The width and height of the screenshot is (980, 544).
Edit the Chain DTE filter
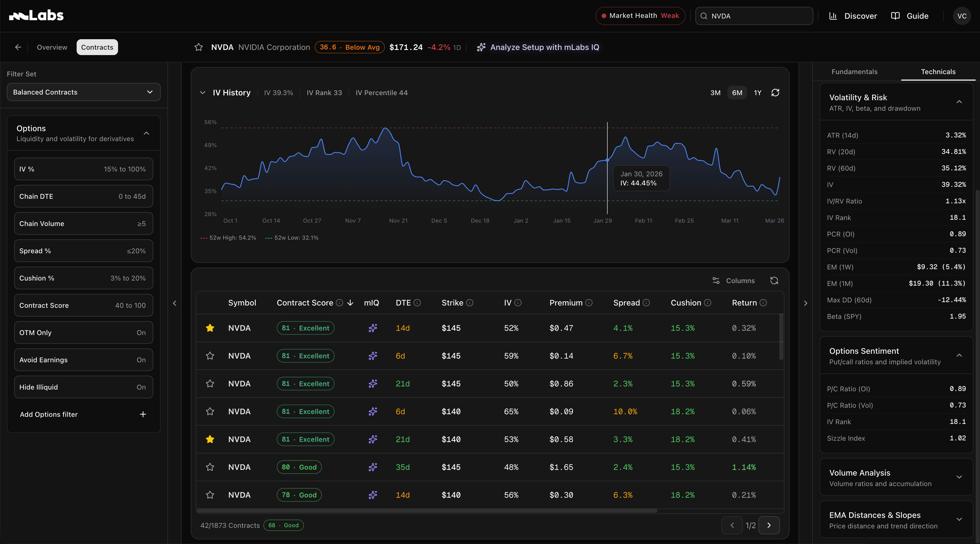pyautogui.click(x=84, y=196)
